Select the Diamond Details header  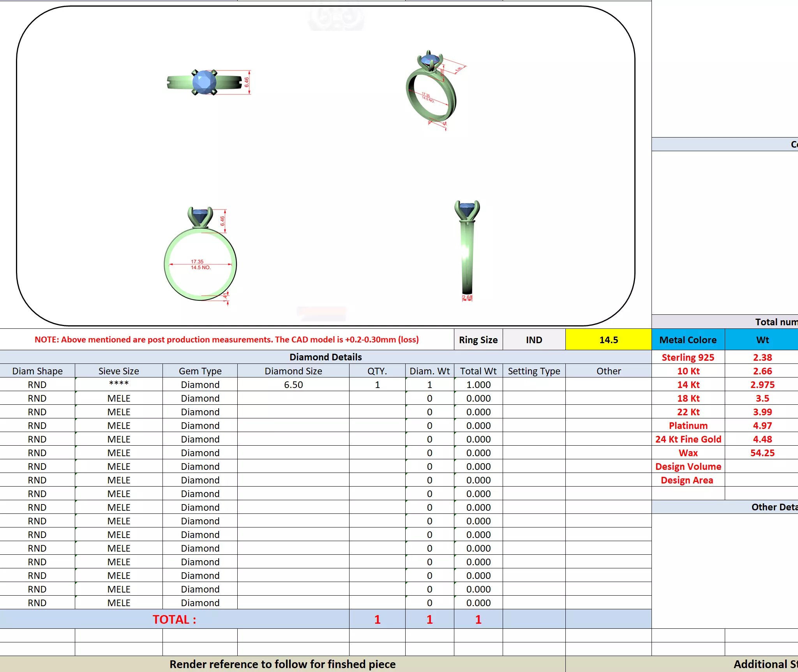pyautogui.click(x=325, y=357)
